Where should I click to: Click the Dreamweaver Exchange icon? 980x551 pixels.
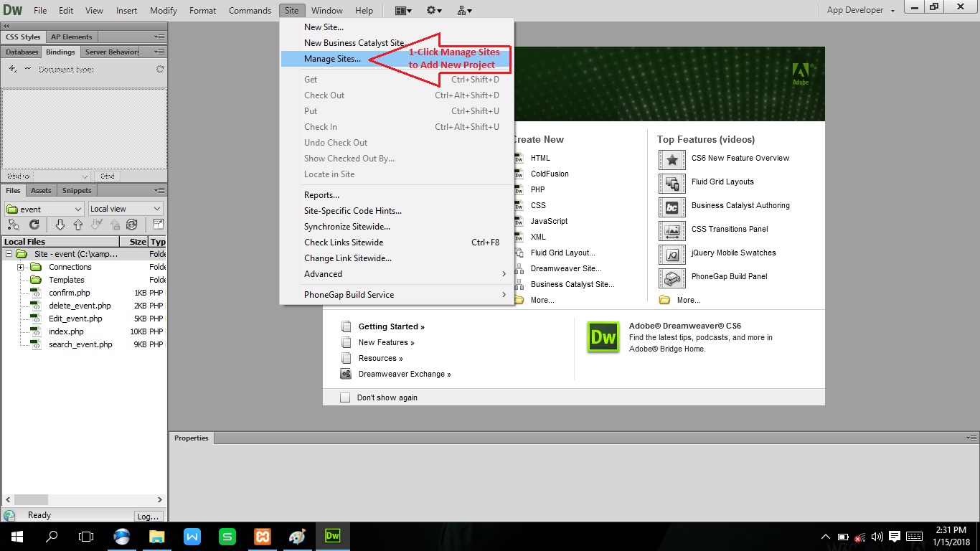(x=346, y=374)
